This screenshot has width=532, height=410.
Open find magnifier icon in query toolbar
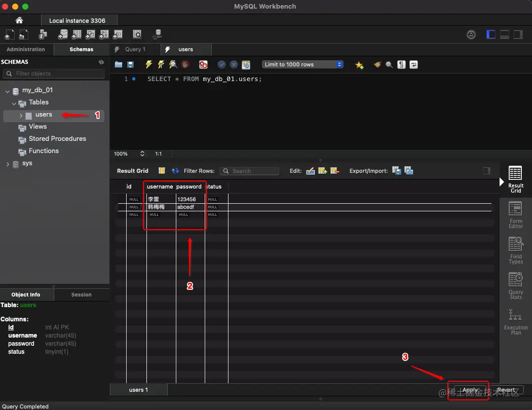pyautogui.click(x=389, y=64)
